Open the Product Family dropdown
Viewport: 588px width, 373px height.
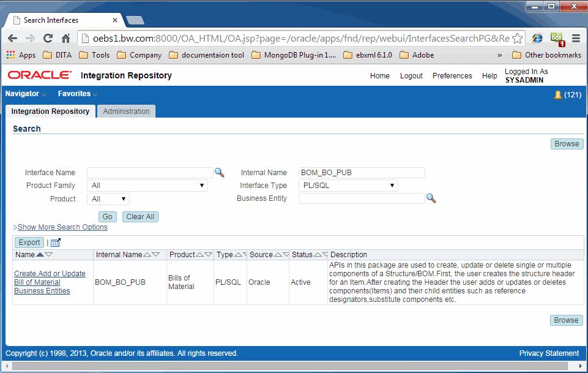[x=147, y=186]
